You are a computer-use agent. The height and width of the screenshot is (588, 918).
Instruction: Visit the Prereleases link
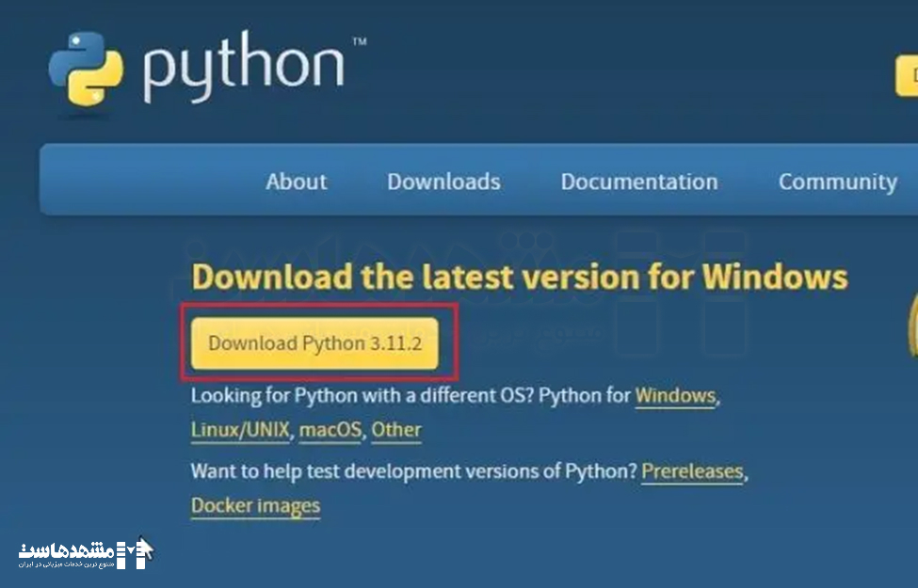692,471
